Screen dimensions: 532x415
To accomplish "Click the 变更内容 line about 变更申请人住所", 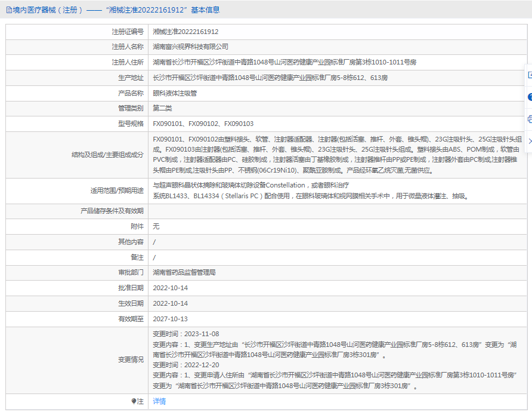I will pyautogui.click(x=335, y=381).
